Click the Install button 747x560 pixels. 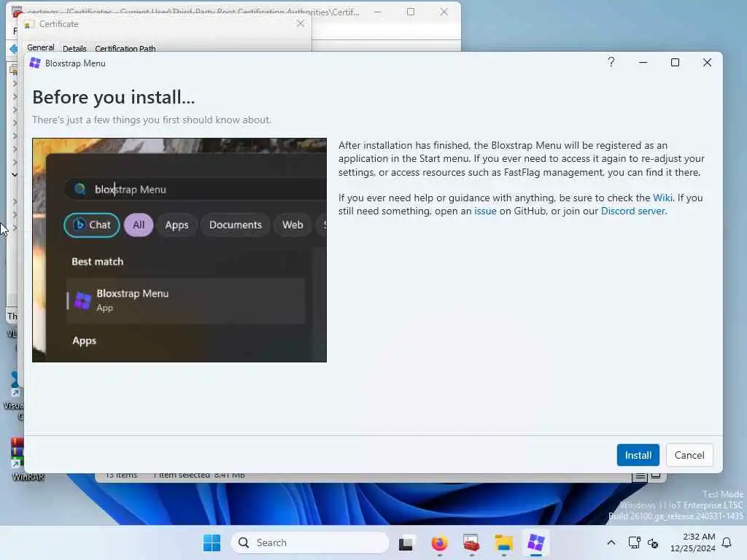tap(638, 455)
